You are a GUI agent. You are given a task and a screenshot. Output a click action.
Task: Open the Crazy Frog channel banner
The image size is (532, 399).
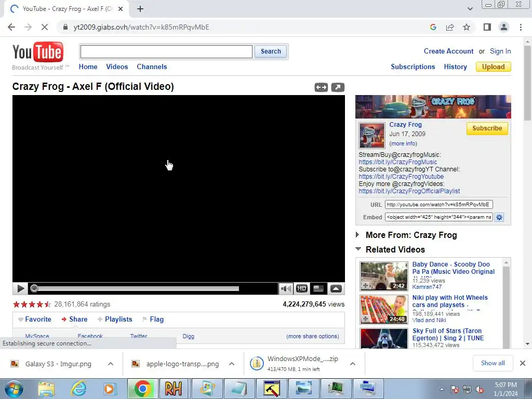click(x=433, y=107)
